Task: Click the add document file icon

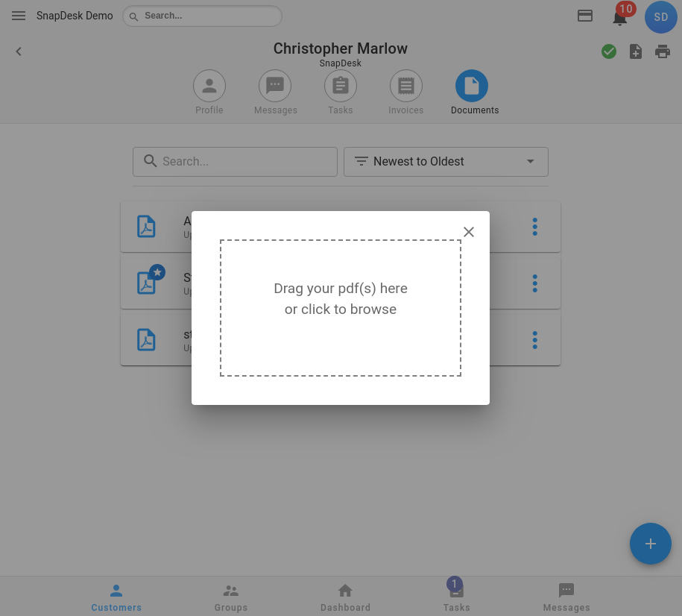Action: click(x=636, y=51)
